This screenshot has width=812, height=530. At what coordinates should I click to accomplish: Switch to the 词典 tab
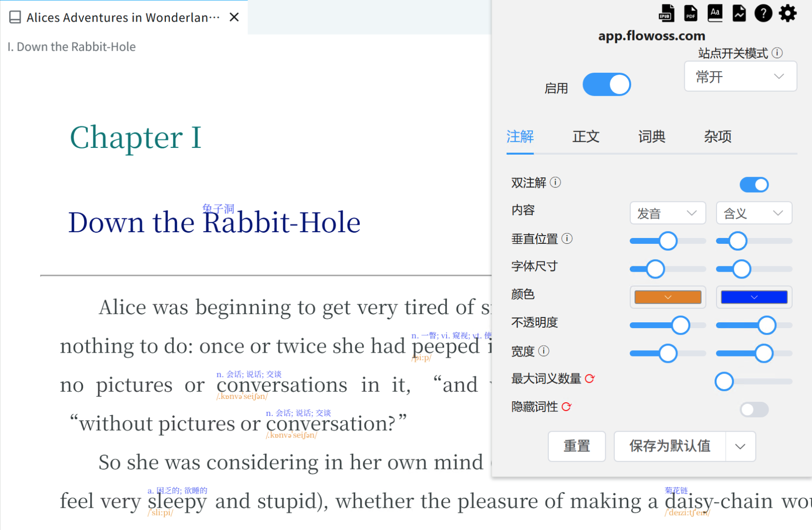pyautogui.click(x=652, y=137)
